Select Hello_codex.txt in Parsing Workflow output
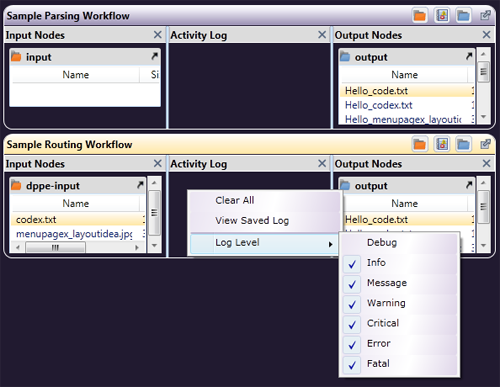 [407, 105]
